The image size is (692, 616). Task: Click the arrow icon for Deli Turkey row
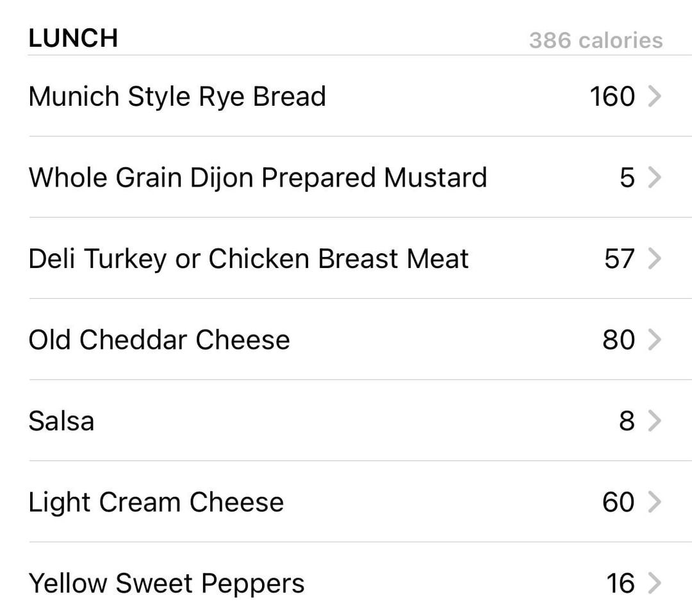tap(654, 258)
